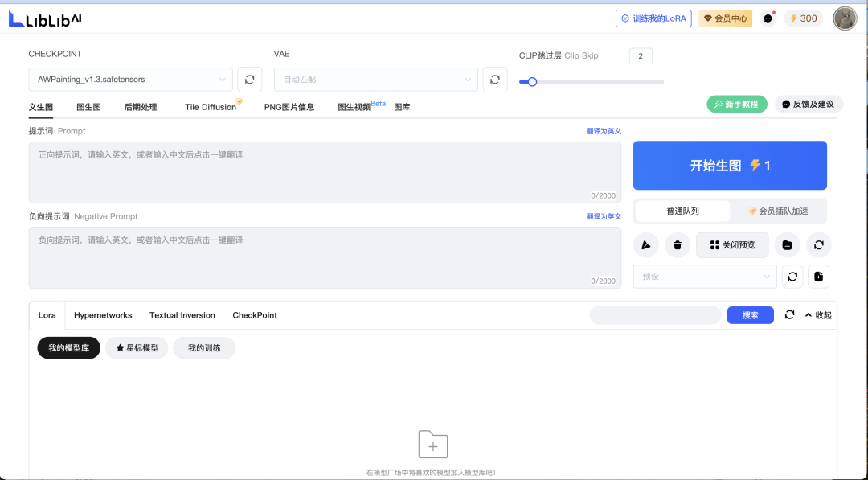The image size is (868, 480).
Task: Expand the VAE 自动匹配 dropdown
Action: click(x=376, y=80)
